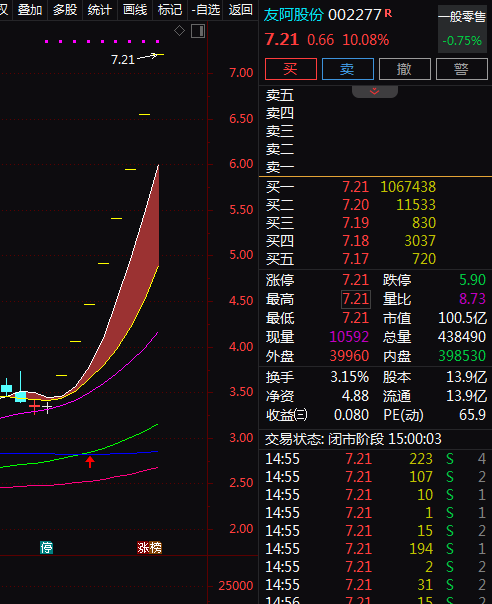This screenshot has width=492, height=604.
Task: Click the 现量 value 10592
Action: 349,337
